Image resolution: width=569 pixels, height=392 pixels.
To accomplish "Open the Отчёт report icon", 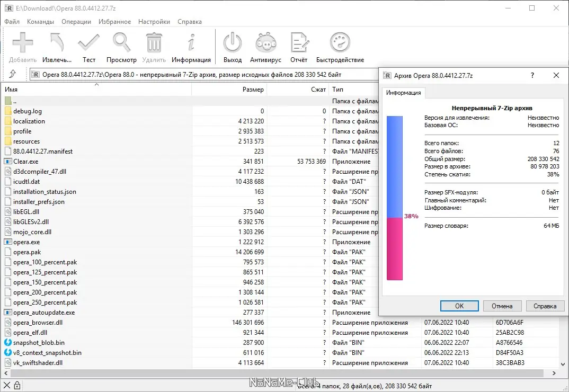I will [299, 43].
